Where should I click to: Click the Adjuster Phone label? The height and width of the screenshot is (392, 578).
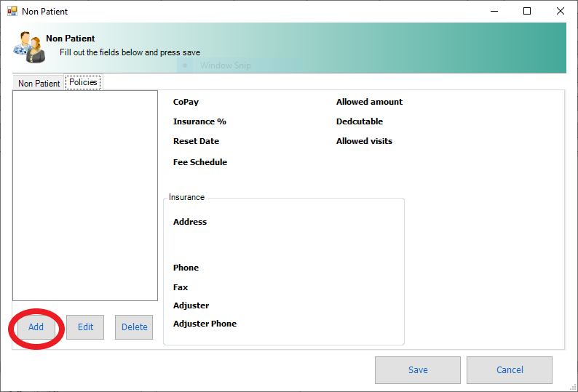pyautogui.click(x=205, y=324)
